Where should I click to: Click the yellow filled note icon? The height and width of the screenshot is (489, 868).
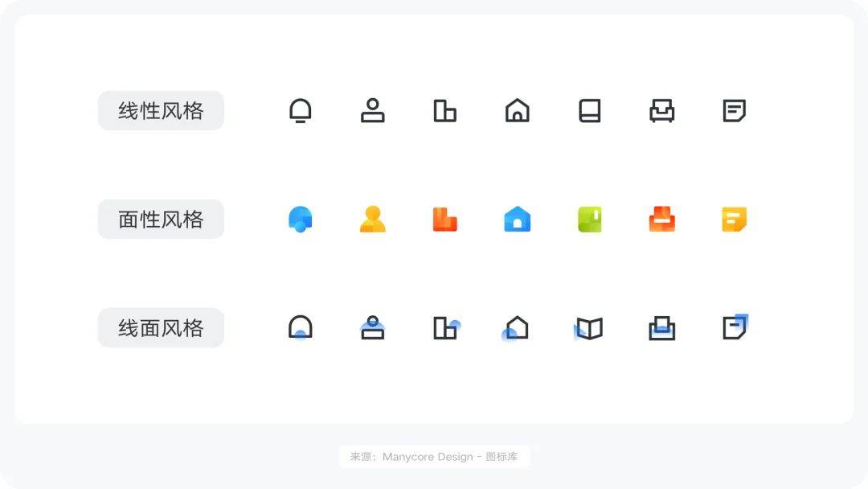pos(734,219)
